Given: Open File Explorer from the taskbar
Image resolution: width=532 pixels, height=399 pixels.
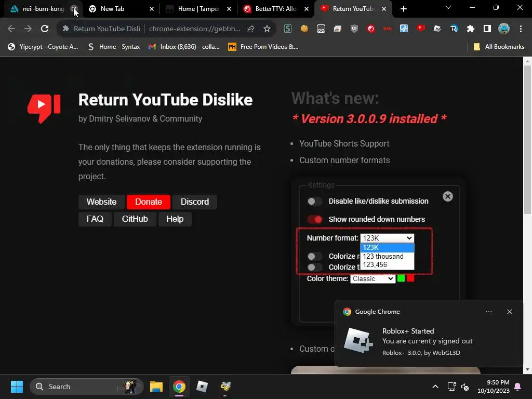Looking at the screenshot, I should point(156,387).
